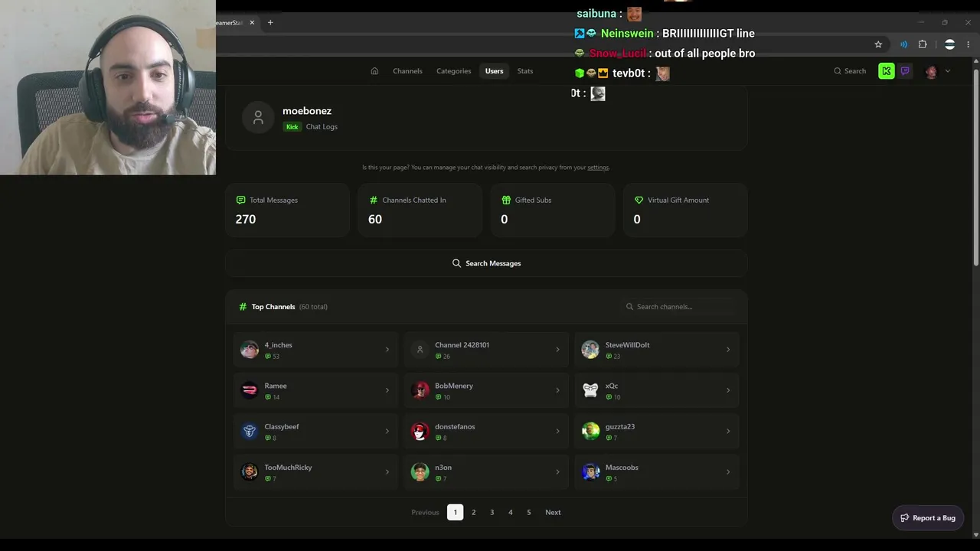Open the settings link
Screen dimensions: 980x551
[598, 168]
